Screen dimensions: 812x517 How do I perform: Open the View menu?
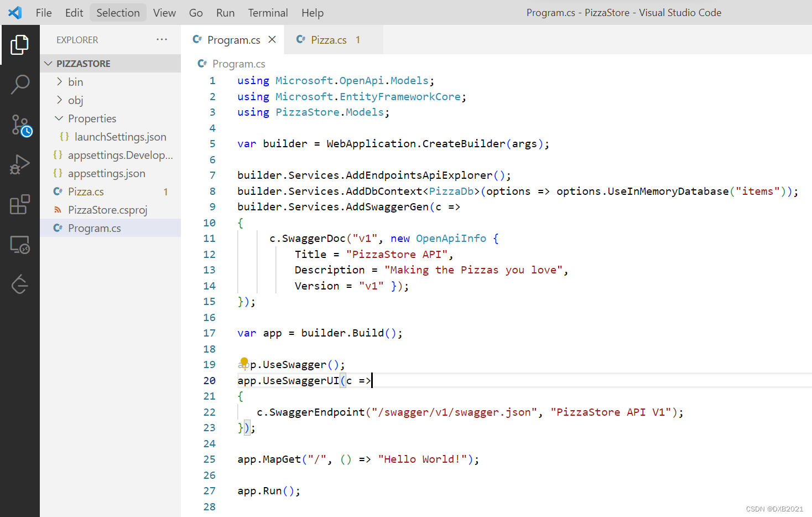pos(164,13)
